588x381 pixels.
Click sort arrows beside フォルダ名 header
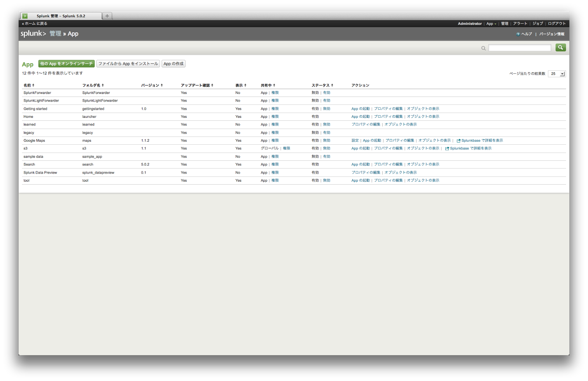click(103, 85)
